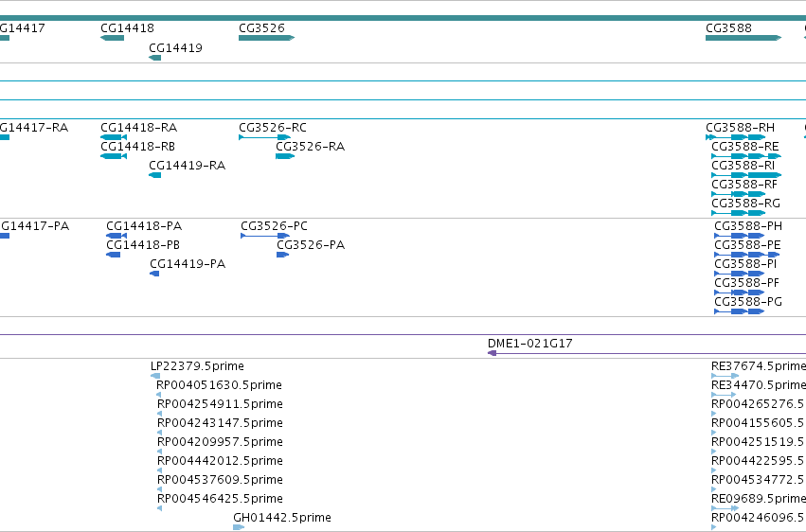The width and height of the screenshot is (806, 532).
Task: Click EST RP004442012.5prime
Action: [x=159, y=470]
